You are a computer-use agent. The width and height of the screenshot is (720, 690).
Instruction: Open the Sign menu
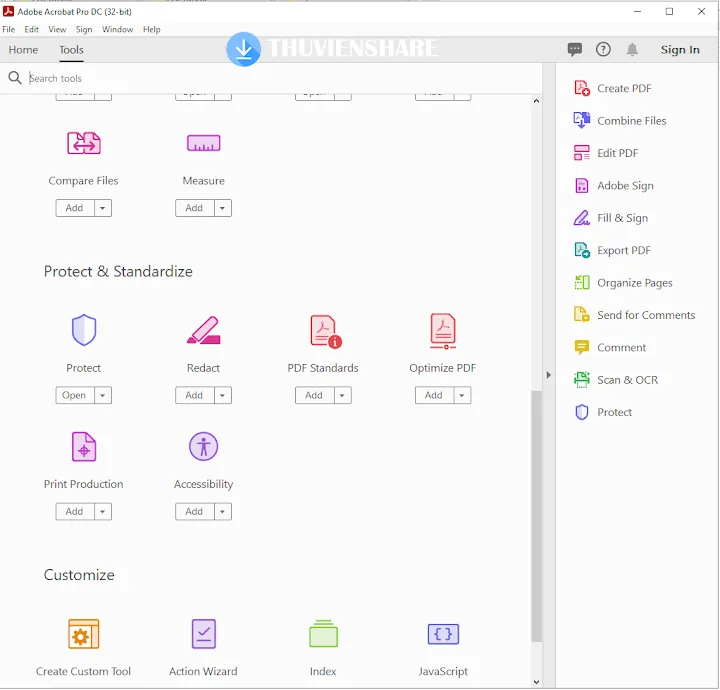pyautogui.click(x=84, y=29)
